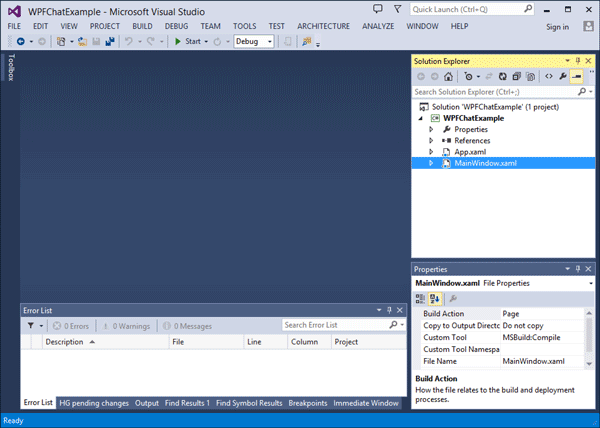Switch to the Breakpoints tab
The image size is (600, 428).
click(308, 403)
